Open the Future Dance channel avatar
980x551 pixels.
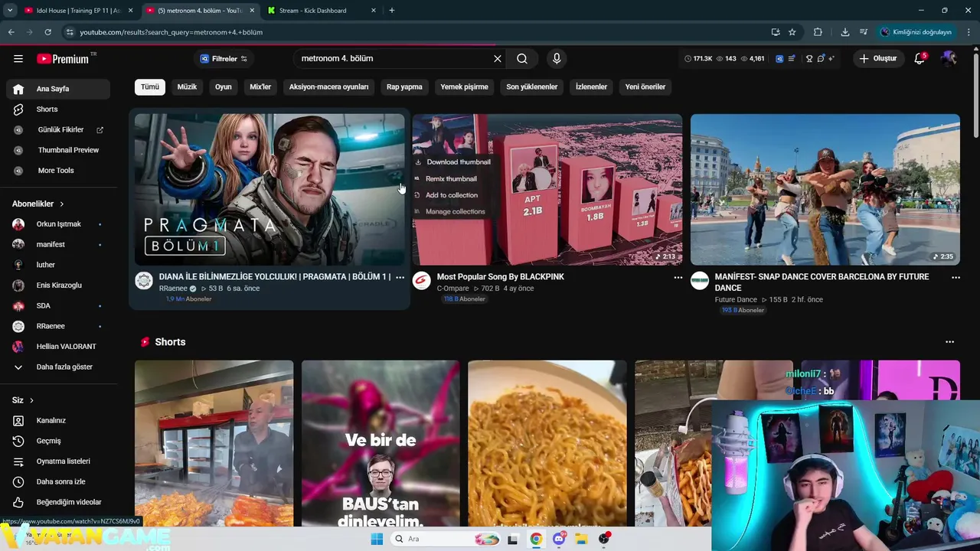click(x=700, y=281)
